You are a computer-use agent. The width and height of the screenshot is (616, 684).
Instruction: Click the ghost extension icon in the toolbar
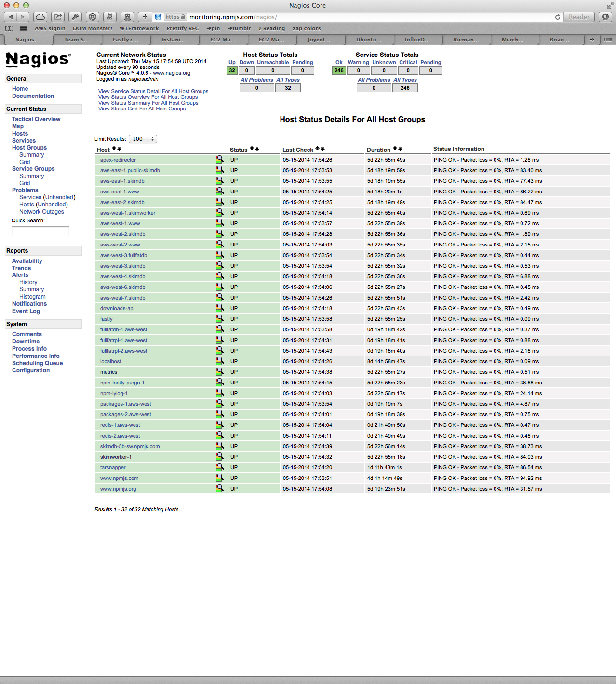127,16
